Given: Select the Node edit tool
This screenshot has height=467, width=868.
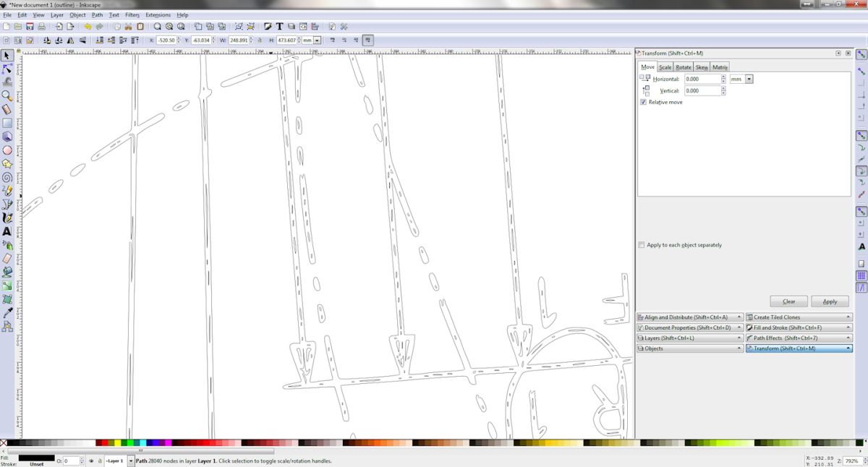Looking at the screenshot, I should (7, 69).
